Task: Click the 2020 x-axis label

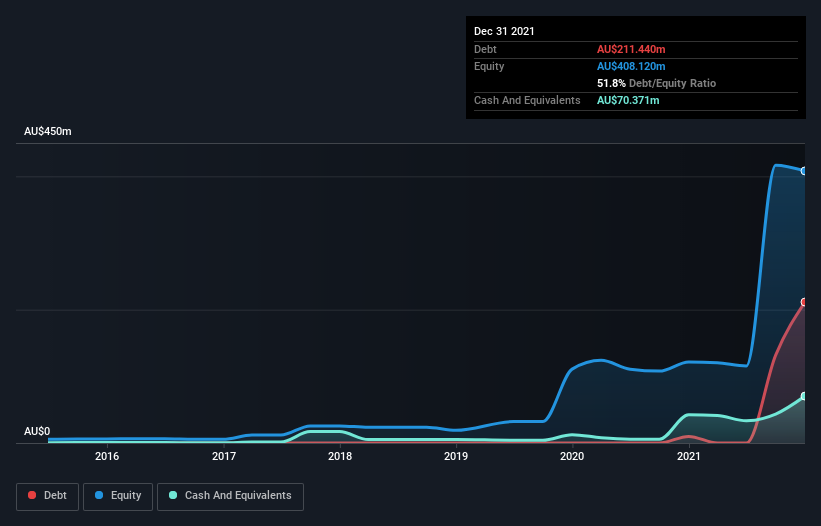Action: click(x=572, y=456)
